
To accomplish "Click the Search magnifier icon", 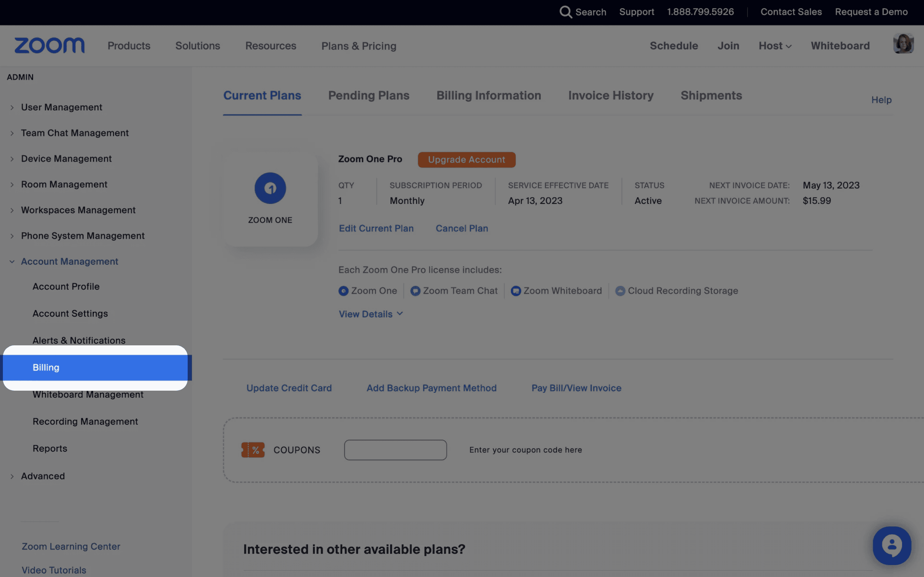I will pos(565,12).
